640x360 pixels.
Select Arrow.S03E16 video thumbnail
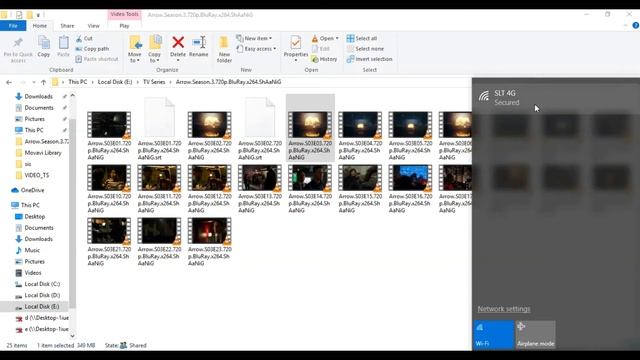(410, 178)
